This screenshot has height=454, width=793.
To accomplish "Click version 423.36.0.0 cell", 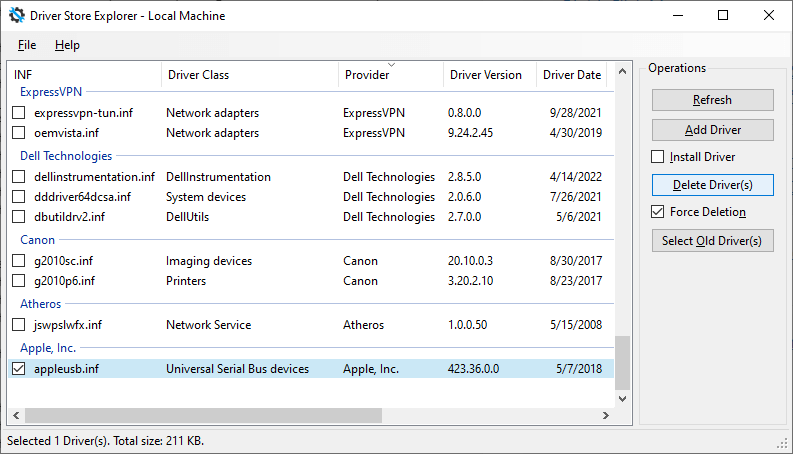I will point(473,369).
